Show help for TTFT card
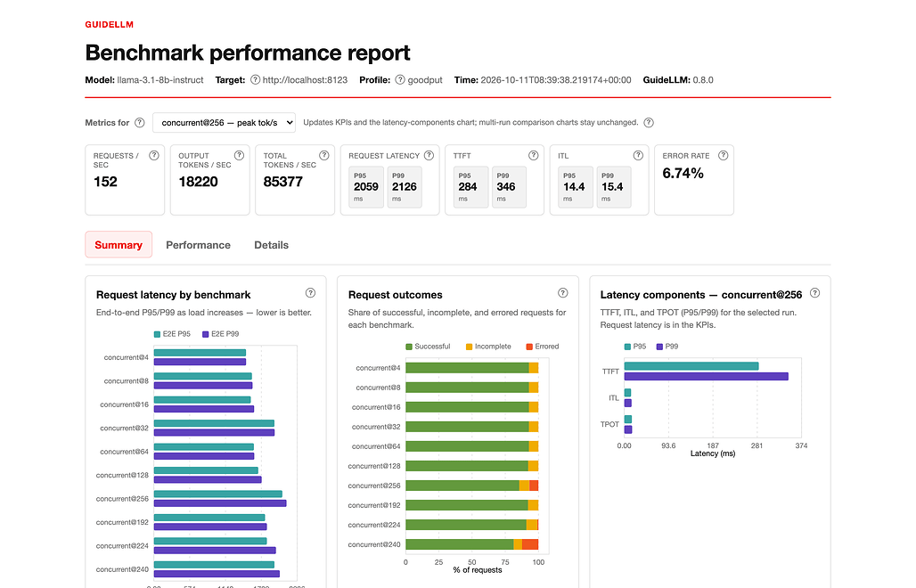Screen dimensions: 916x588 [x=534, y=155]
